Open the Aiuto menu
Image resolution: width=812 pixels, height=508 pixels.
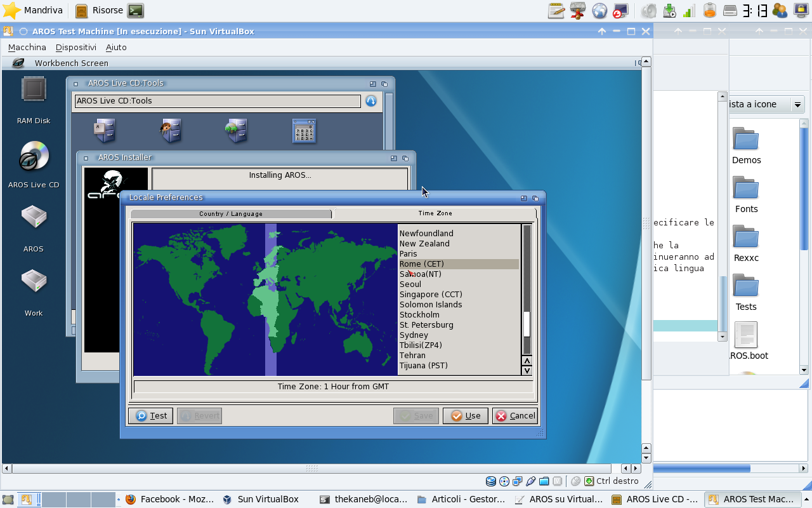(x=116, y=48)
